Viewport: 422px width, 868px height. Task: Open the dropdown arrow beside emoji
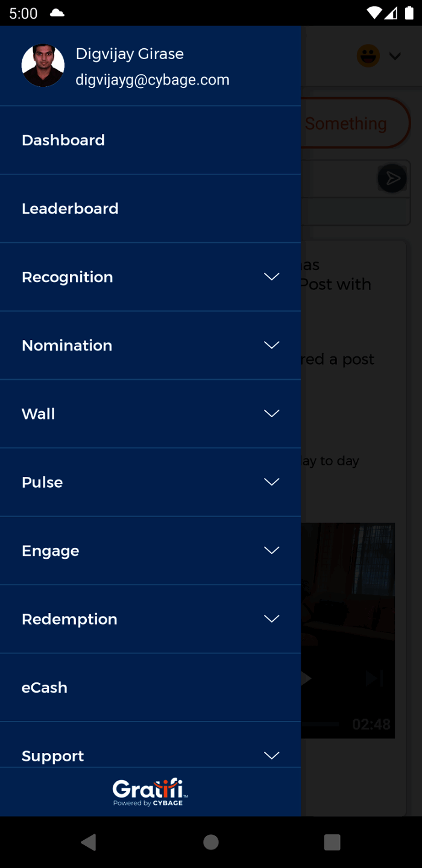coord(395,57)
